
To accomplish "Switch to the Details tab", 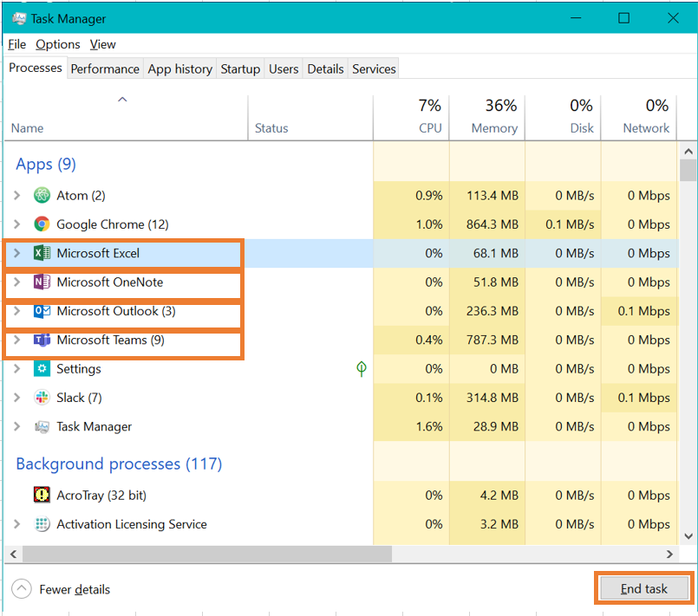I will 325,69.
